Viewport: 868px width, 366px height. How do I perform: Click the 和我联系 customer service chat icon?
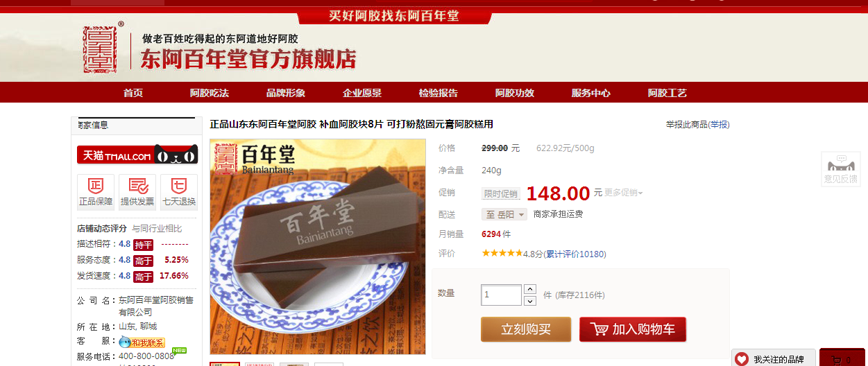142,342
